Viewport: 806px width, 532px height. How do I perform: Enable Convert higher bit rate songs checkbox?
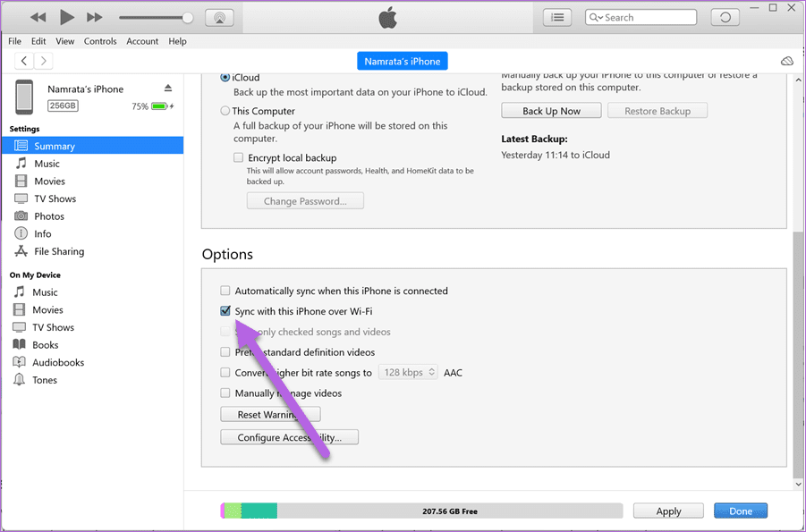[225, 372]
